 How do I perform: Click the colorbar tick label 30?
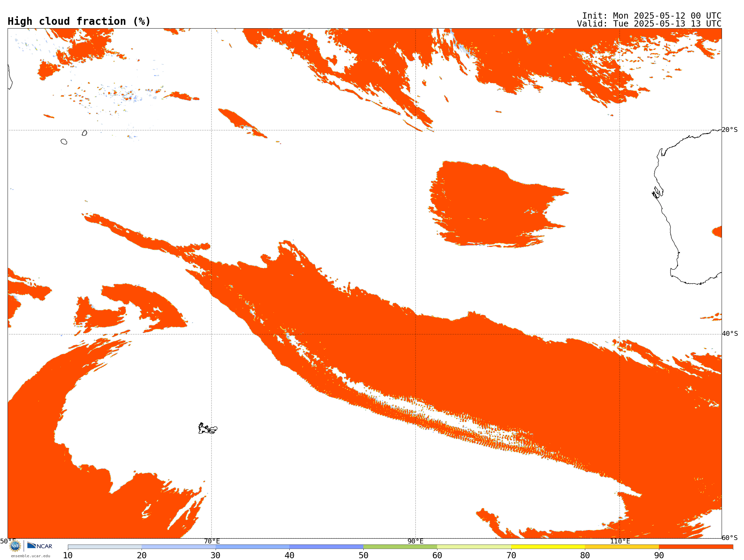pos(216,556)
